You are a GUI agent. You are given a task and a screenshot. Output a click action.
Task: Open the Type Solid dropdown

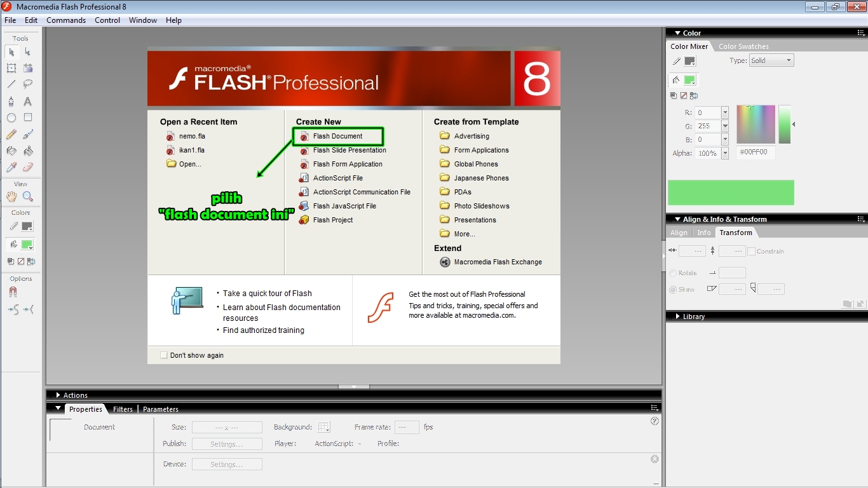click(x=771, y=60)
